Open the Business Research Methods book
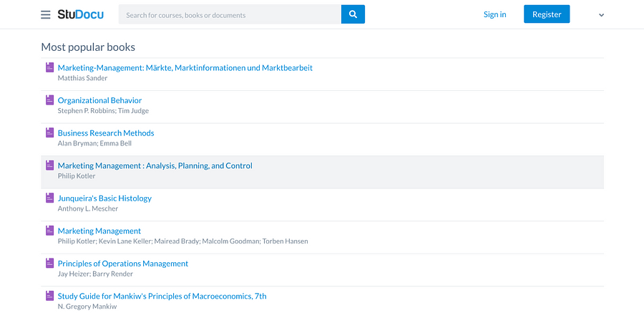 click(x=106, y=133)
